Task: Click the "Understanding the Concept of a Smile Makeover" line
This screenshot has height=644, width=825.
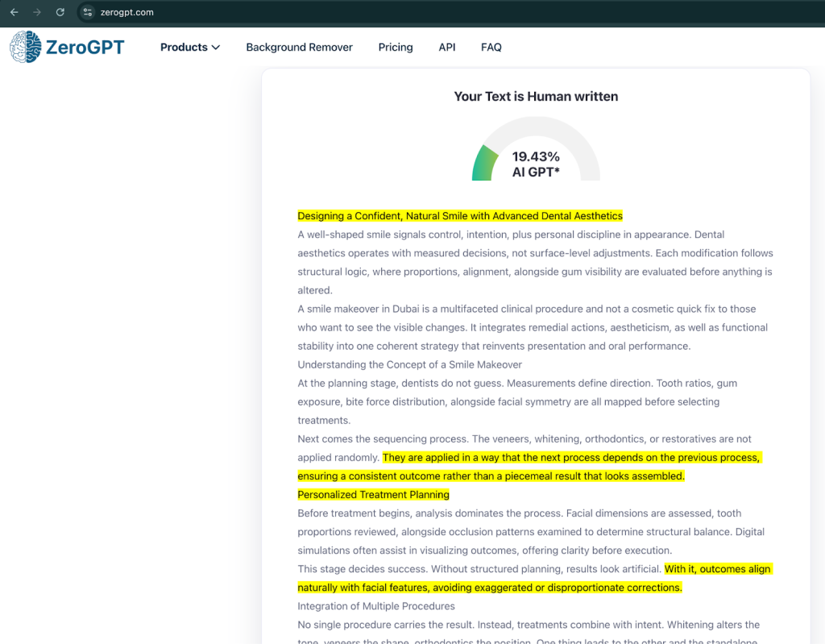Action: coord(409,364)
